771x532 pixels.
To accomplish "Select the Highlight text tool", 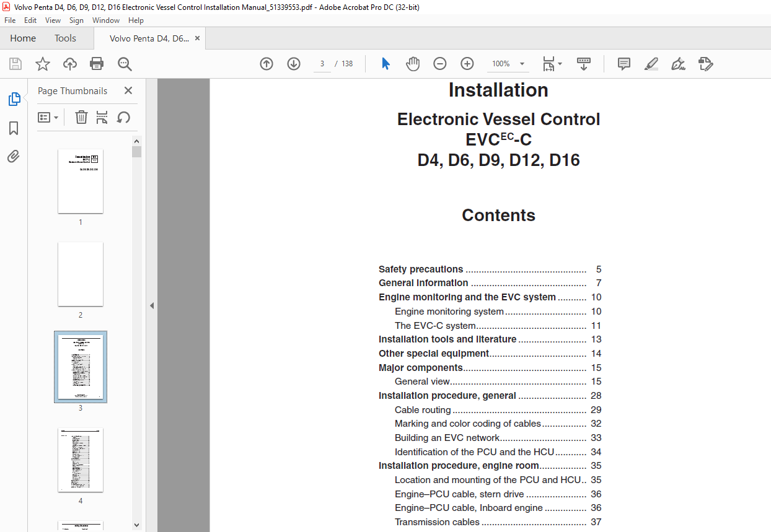I will tap(651, 64).
